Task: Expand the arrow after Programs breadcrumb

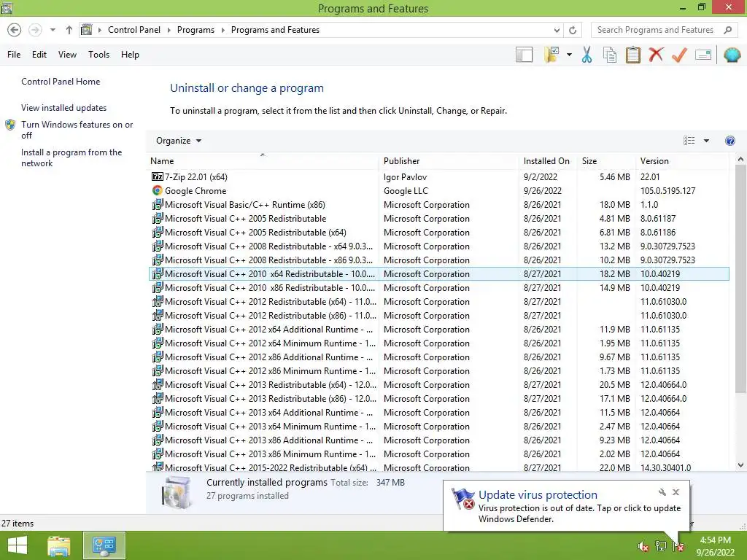Action: [x=222, y=30]
